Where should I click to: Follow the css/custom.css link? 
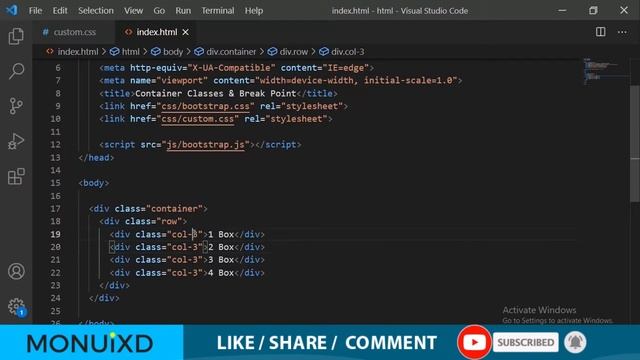(x=198, y=119)
